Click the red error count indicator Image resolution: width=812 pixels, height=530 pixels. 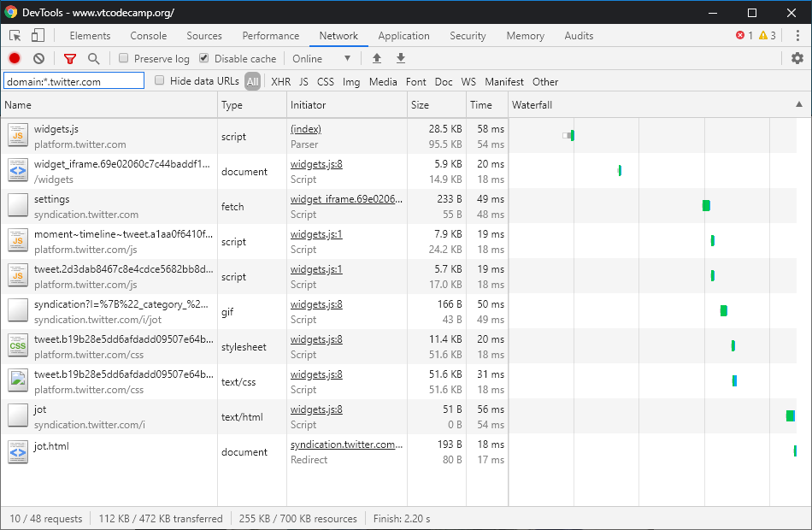pos(744,35)
